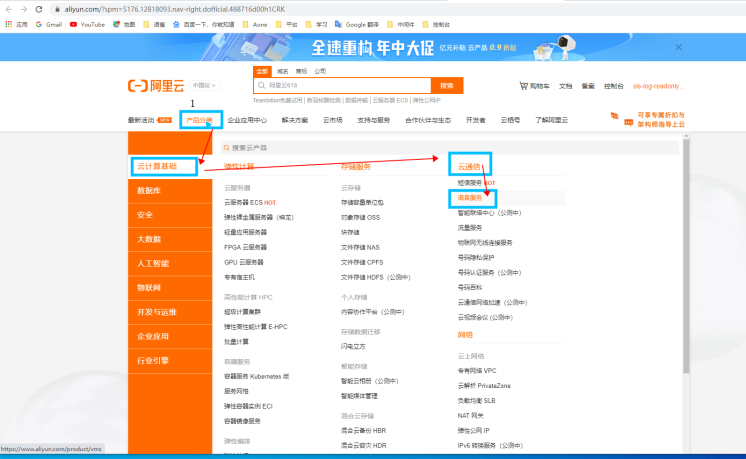Go back with the browser back arrow
Image resolution: width=746 pixels, height=459 pixels.
pyautogui.click(x=9, y=9)
